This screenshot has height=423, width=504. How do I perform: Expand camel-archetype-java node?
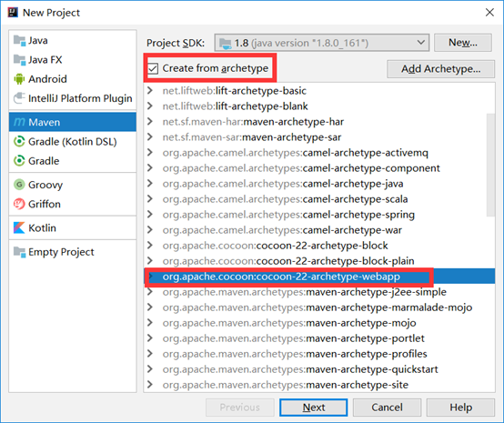tap(150, 183)
